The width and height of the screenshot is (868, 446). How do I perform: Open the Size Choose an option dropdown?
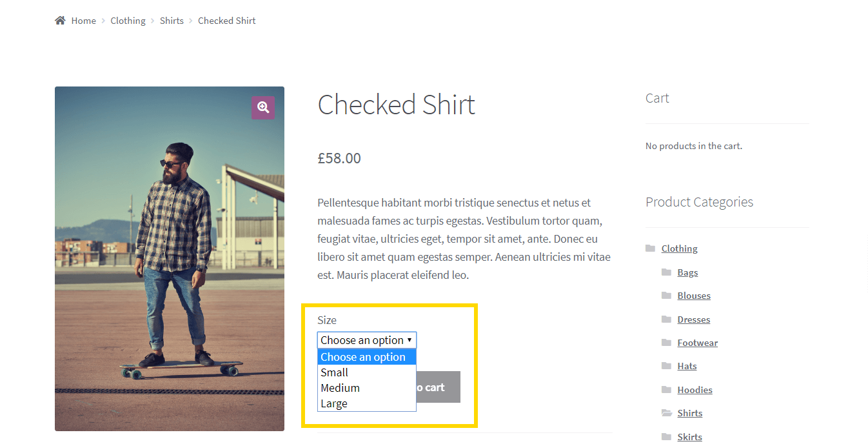click(366, 340)
